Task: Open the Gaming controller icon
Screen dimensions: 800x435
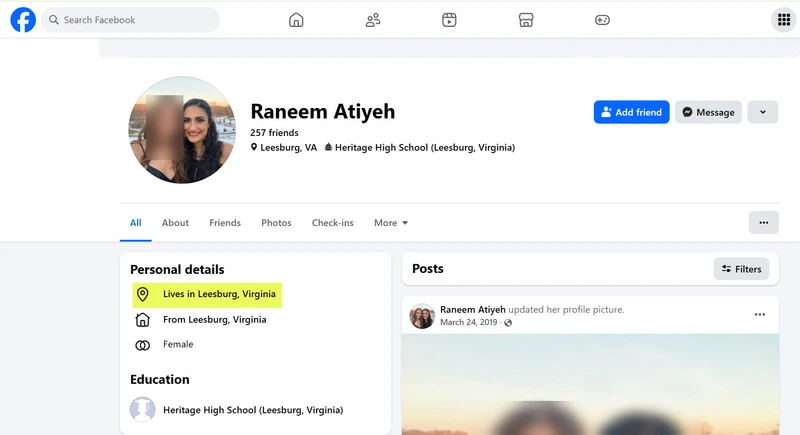Action: tap(602, 20)
